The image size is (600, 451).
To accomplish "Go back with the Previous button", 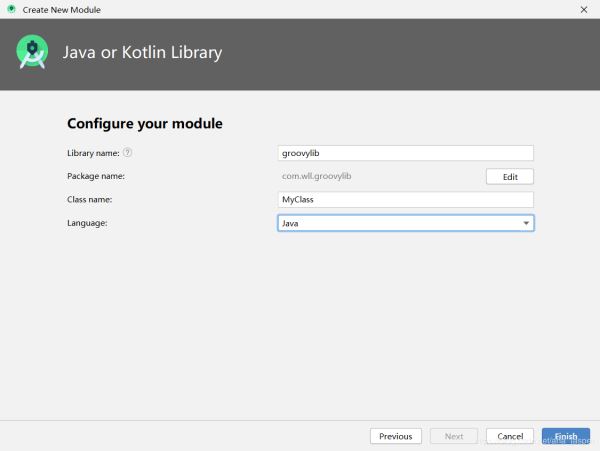I will [395, 436].
